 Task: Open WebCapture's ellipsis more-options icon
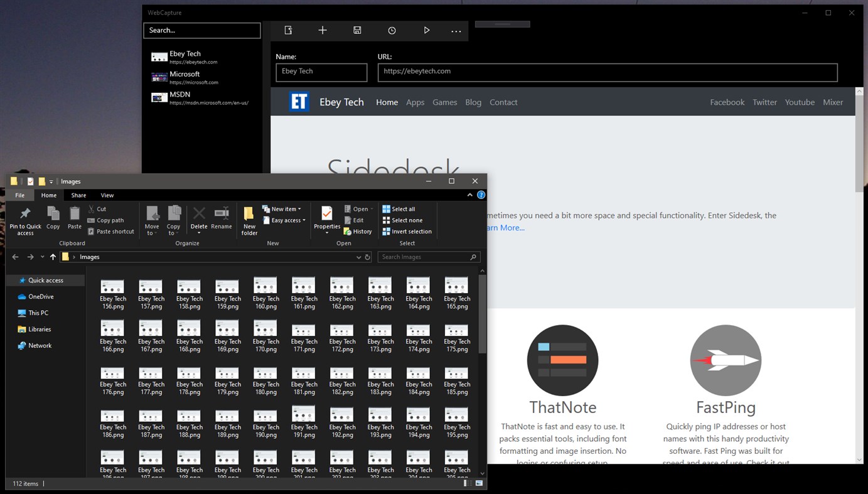[456, 30]
